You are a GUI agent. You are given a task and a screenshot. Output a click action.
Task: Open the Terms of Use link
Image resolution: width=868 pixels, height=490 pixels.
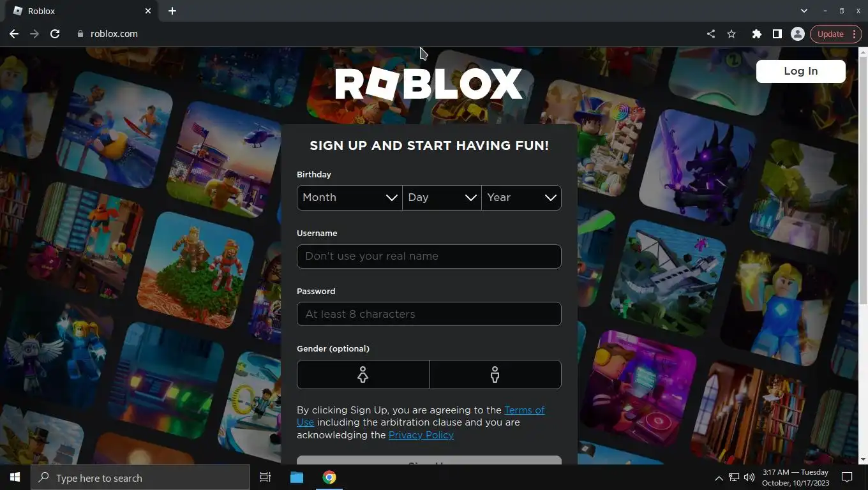tap(421, 416)
